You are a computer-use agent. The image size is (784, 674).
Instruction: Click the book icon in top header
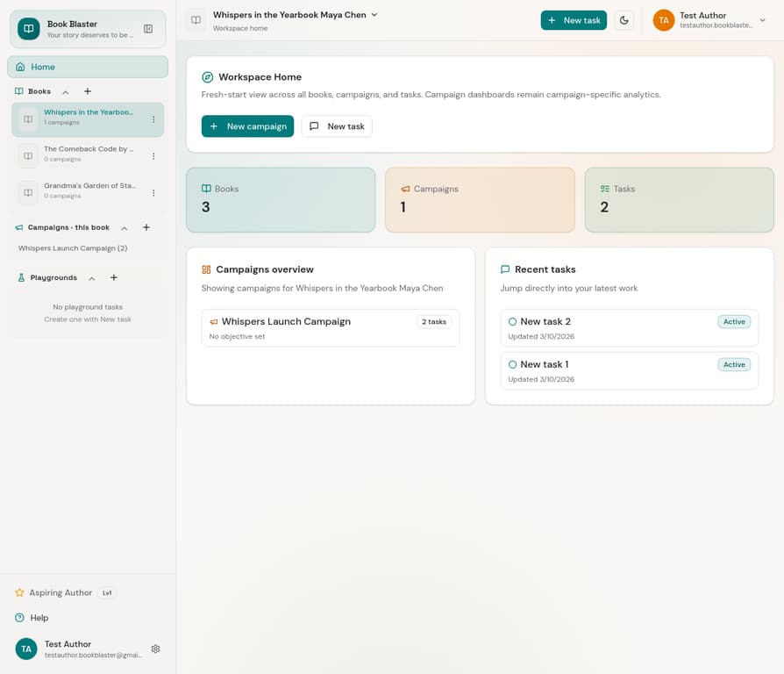(196, 20)
